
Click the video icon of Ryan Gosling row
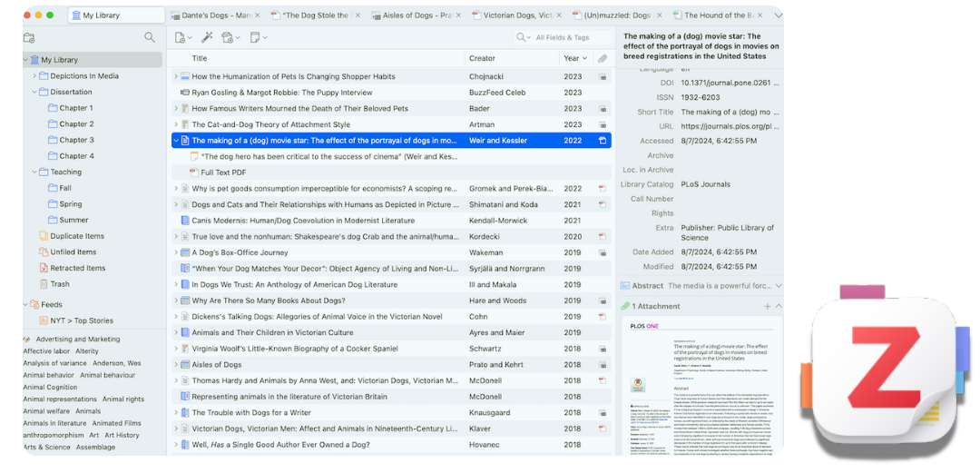pos(185,93)
